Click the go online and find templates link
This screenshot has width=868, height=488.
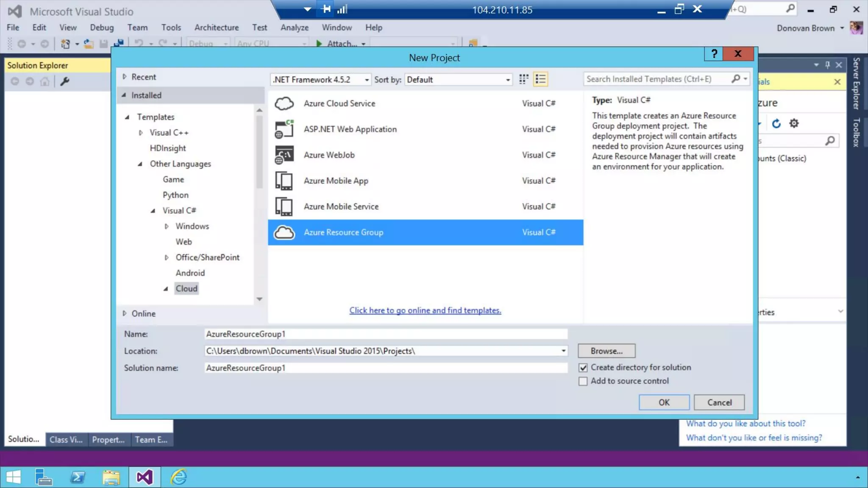pos(425,311)
